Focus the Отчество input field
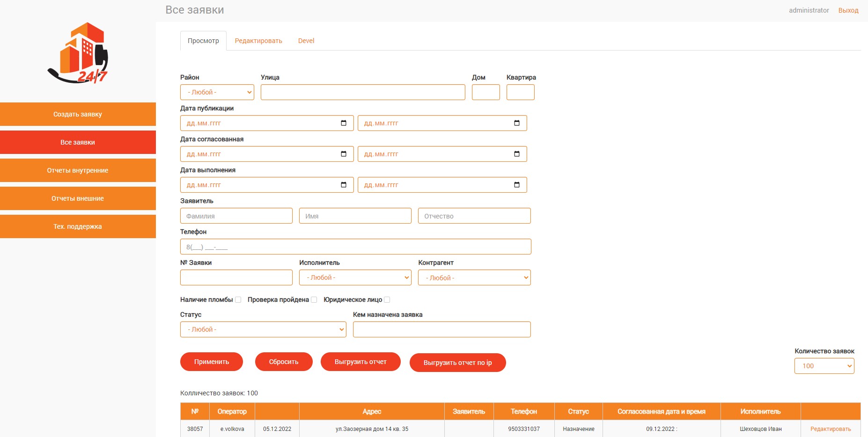The image size is (868, 437). [474, 216]
